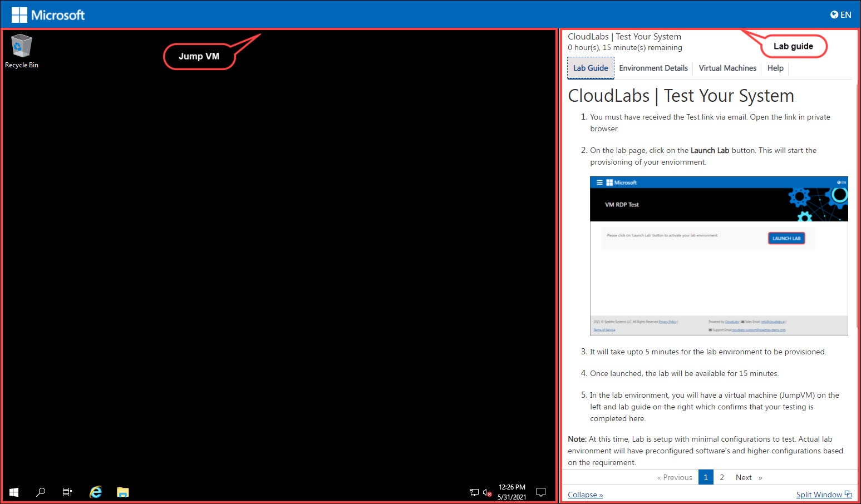The height and width of the screenshot is (504, 861).
Task: Click the Note paragraph text
Action: [x=706, y=451]
